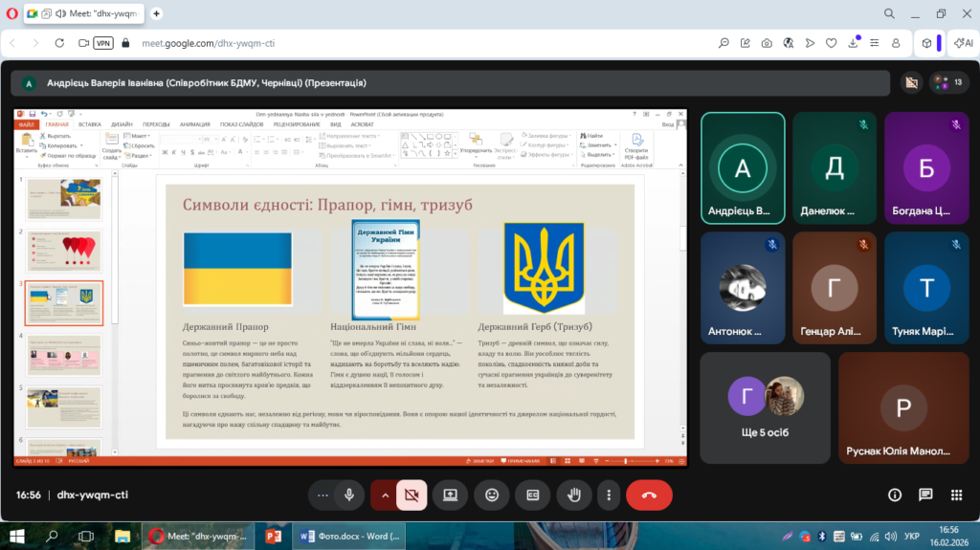Turn the camera on
The width and height of the screenshot is (980, 550).
[412, 495]
